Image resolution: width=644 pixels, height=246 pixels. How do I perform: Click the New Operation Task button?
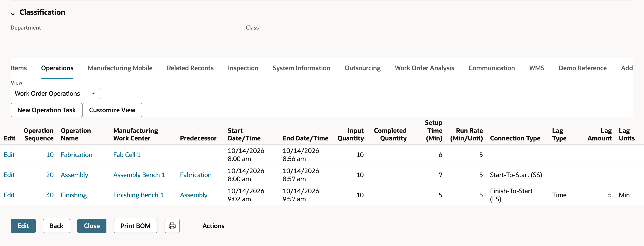tap(47, 110)
